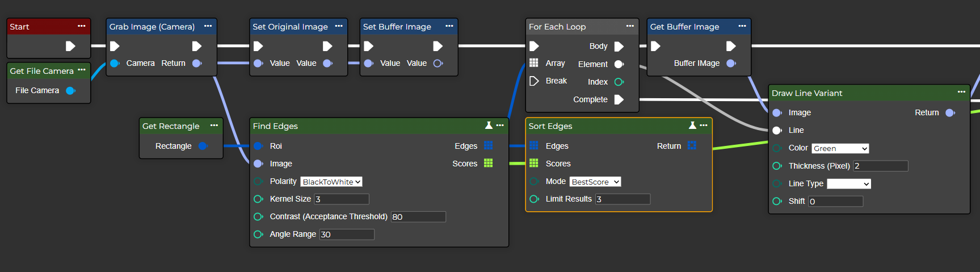The height and width of the screenshot is (272, 980).
Task: Click the Array grid input pin on For Each Loop
Action: click(x=534, y=63)
